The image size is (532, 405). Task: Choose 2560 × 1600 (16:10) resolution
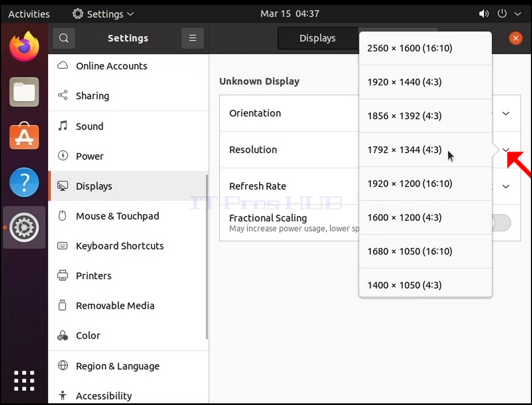pyautogui.click(x=426, y=48)
